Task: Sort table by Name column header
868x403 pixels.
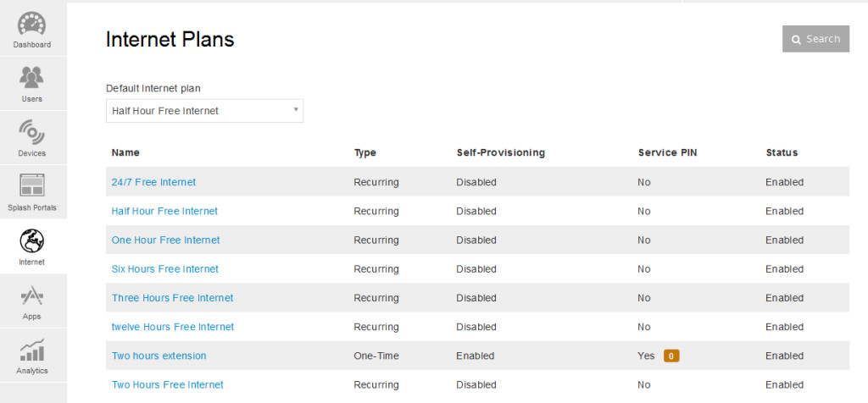Action: coord(125,152)
